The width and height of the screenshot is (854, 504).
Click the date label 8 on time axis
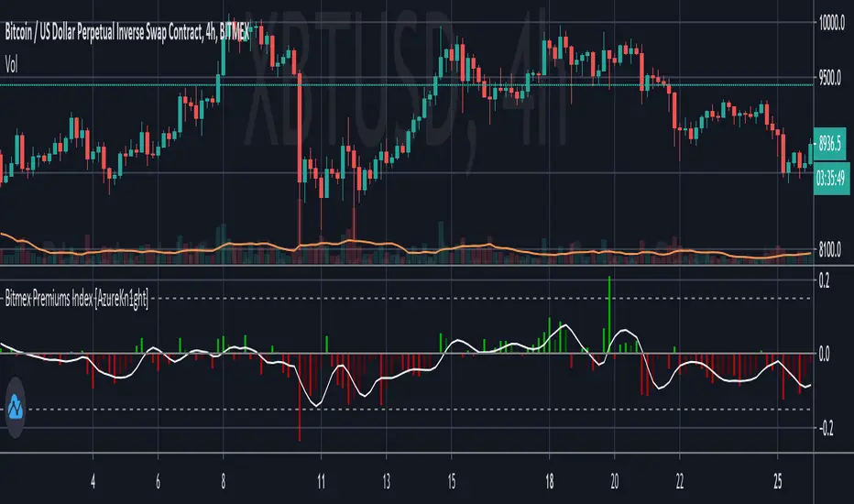[x=224, y=482]
